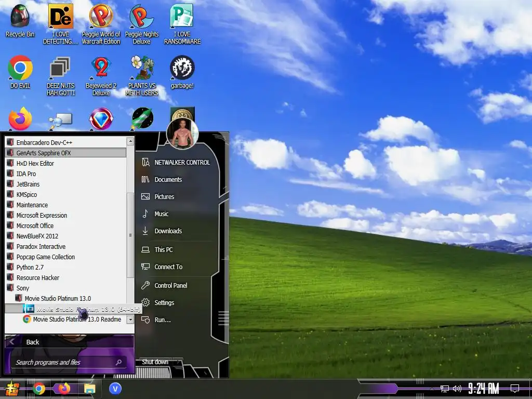Collapse the Movie Studio Platinum 13.0 subfolder

coord(66,299)
